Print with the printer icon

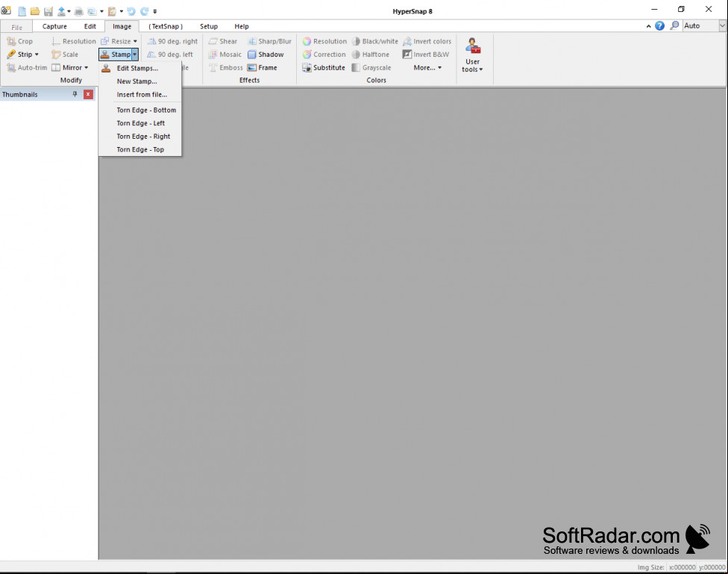[79, 11]
